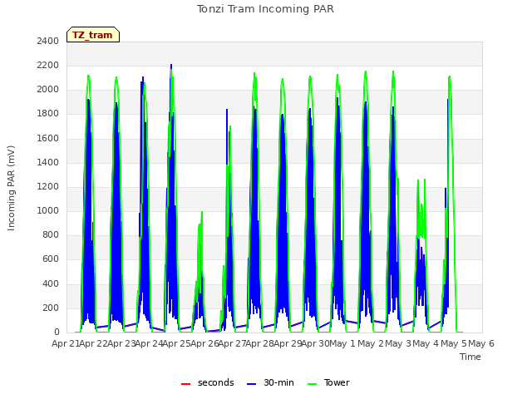Viewport: 532px width, 399px height.
Task: Select the green Tower legend swatch
Action: (x=312, y=383)
